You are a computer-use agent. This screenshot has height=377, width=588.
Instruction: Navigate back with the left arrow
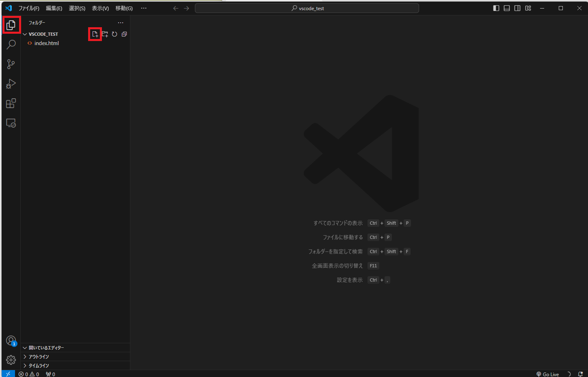(x=175, y=8)
